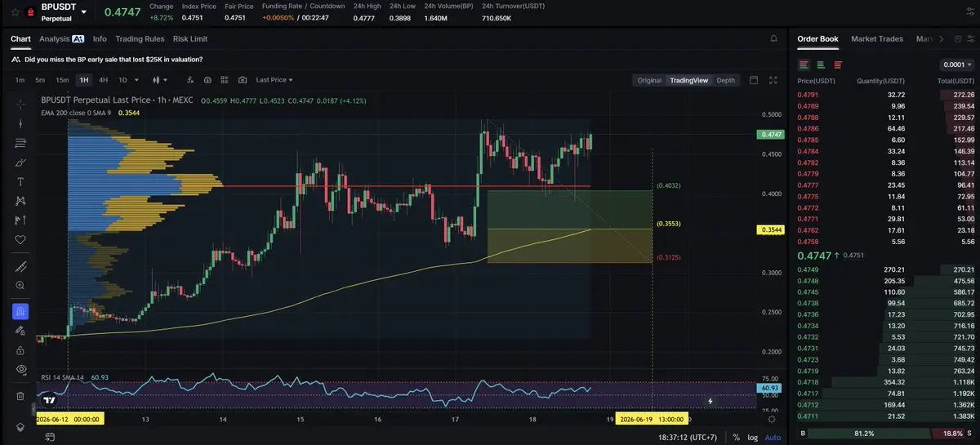Open the Risk Limit tab
The height and width of the screenshot is (445, 980).
click(x=190, y=38)
